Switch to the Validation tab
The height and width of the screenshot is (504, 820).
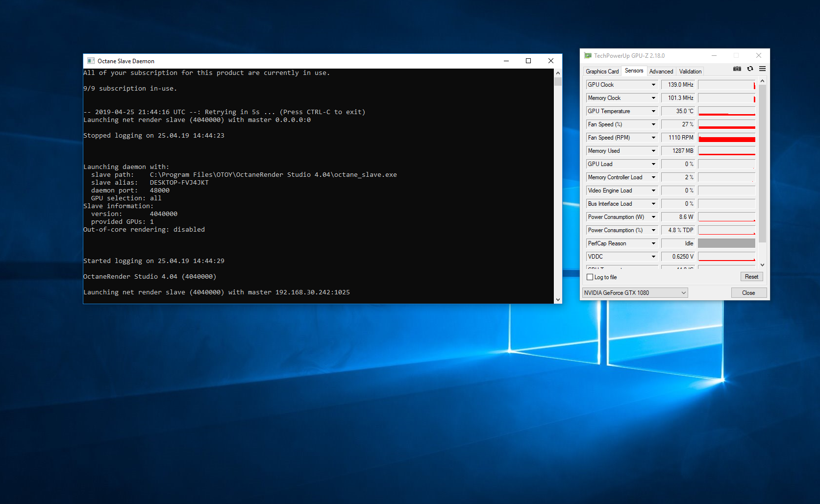click(x=690, y=72)
